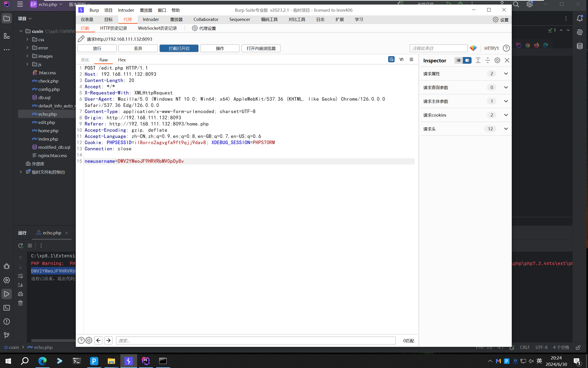Click the pencil edit-target icon
Screen dimensions: 588x368
coord(81,39)
